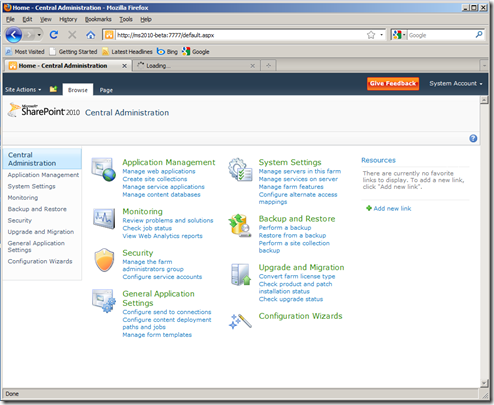Open the Bing bookmark

[x=167, y=52]
